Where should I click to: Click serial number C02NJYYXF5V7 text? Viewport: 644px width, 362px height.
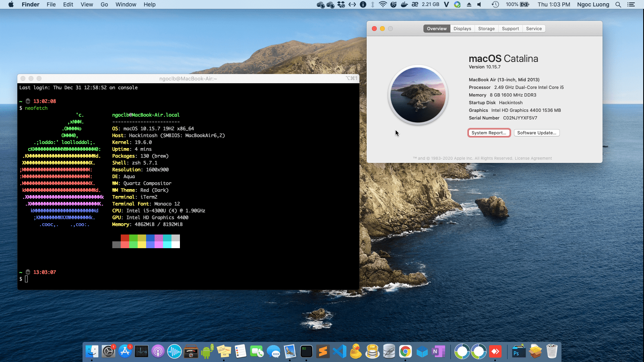pos(520,118)
